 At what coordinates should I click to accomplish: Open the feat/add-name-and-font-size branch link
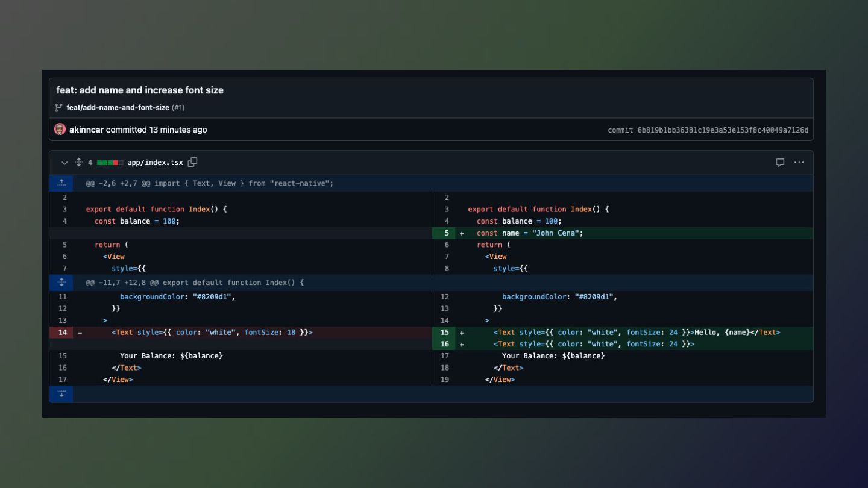pos(118,108)
